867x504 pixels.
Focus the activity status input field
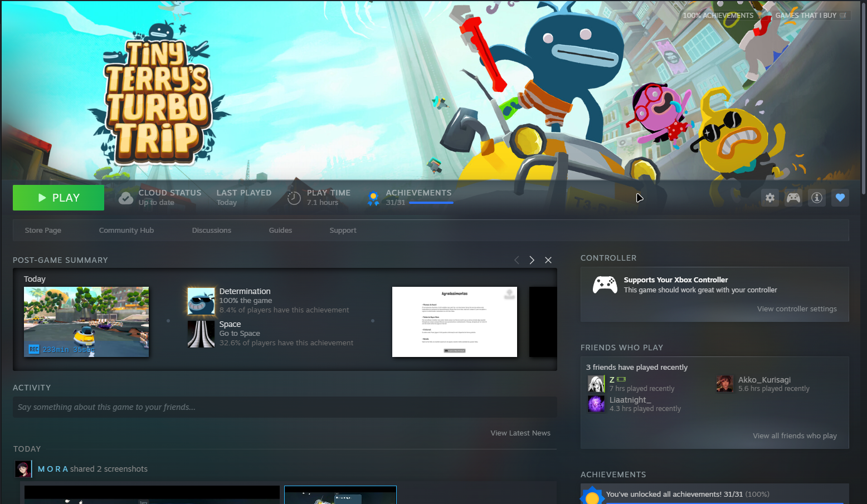tap(285, 407)
